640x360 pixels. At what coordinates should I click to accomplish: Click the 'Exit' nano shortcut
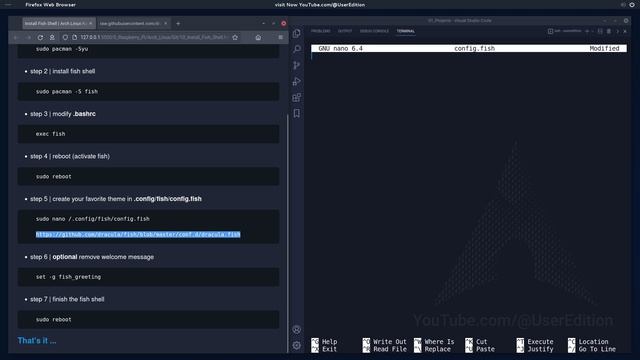click(x=324, y=349)
